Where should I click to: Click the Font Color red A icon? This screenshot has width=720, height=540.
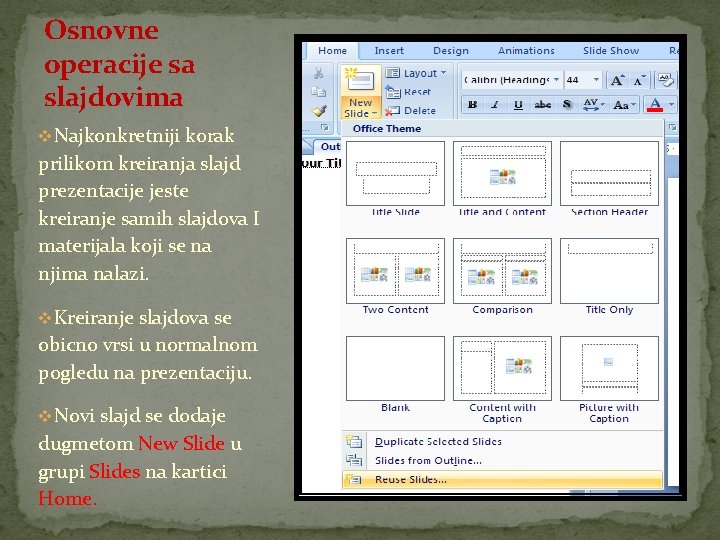[x=655, y=105]
